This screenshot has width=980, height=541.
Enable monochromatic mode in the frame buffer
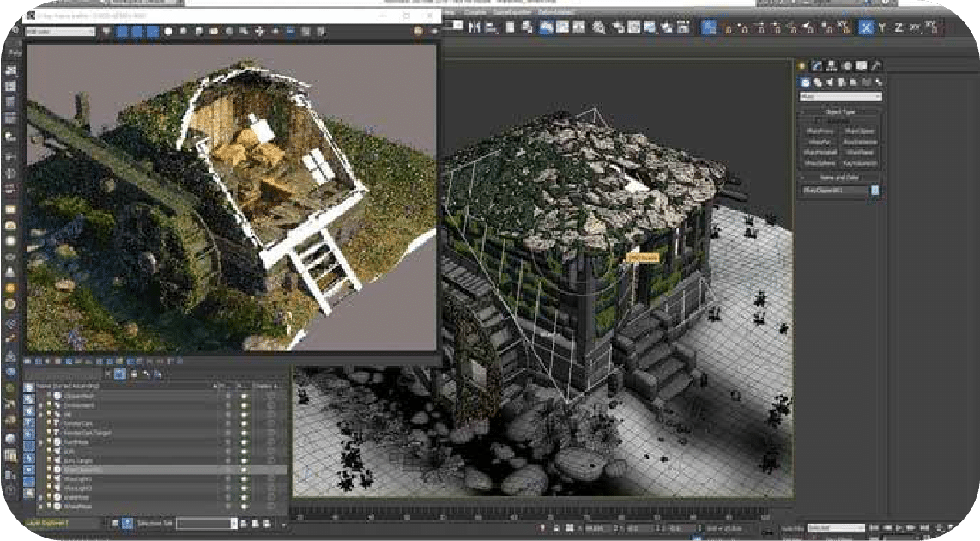click(x=183, y=32)
